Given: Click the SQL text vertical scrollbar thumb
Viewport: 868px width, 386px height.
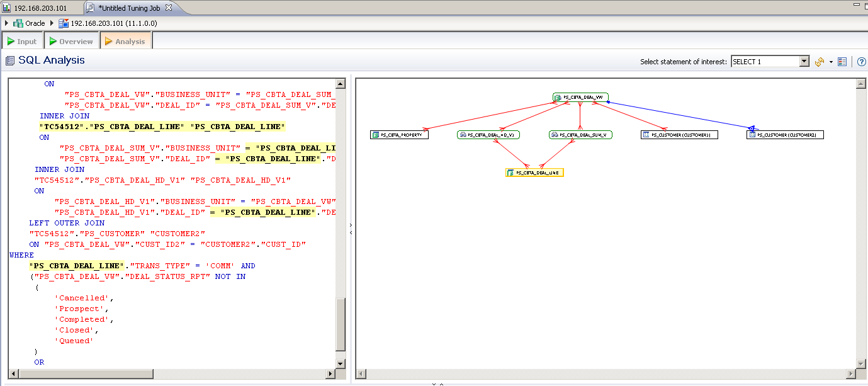Looking at the screenshot, I should (341, 324).
